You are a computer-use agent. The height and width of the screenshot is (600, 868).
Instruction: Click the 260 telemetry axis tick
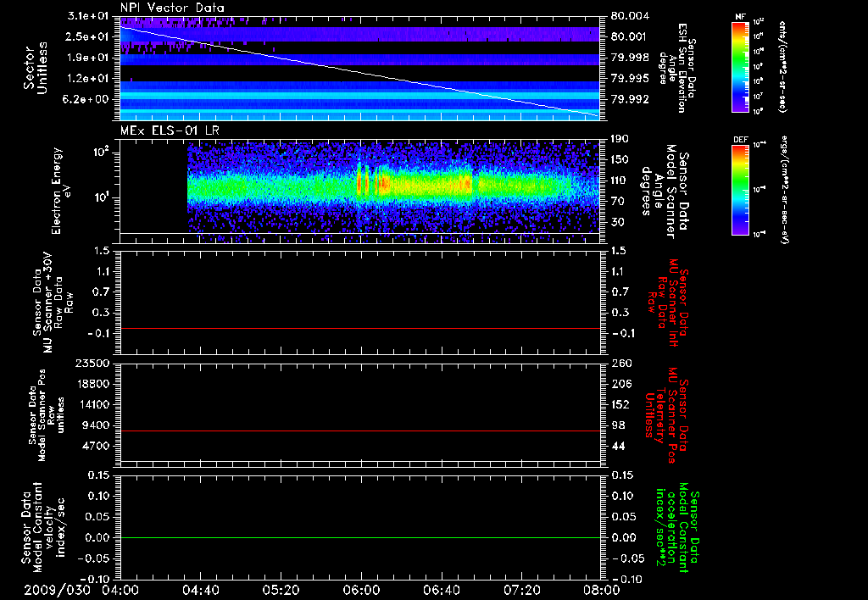[x=620, y=364]
